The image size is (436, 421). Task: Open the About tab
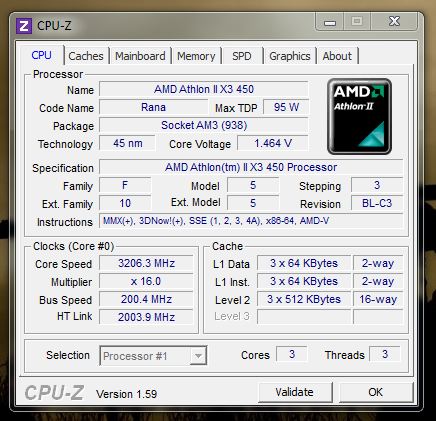click(x=337, y=56)
